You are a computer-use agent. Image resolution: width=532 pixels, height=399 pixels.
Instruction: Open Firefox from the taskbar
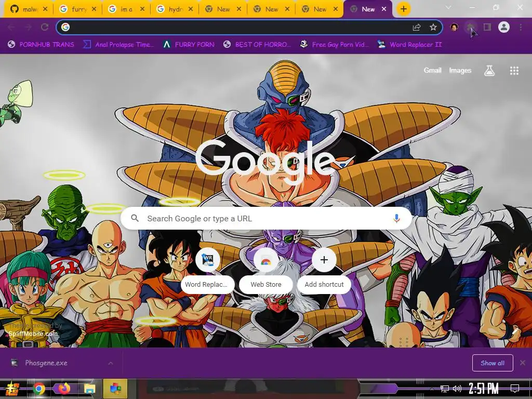[x=64, y=389]
